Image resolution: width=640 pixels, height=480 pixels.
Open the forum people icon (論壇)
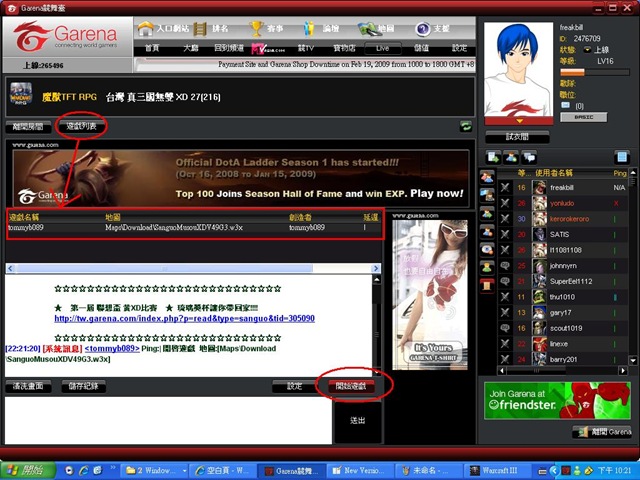[309, 29]
